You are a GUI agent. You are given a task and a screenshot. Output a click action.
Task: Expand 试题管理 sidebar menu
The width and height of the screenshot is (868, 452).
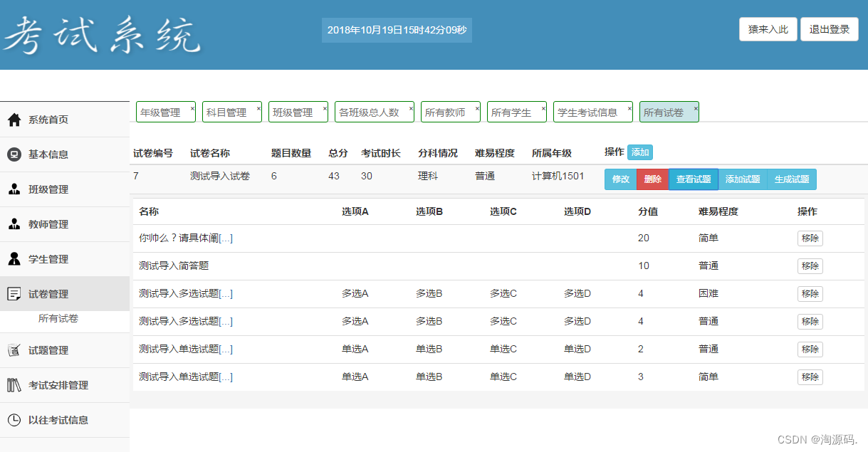click(x=65, y=350)
